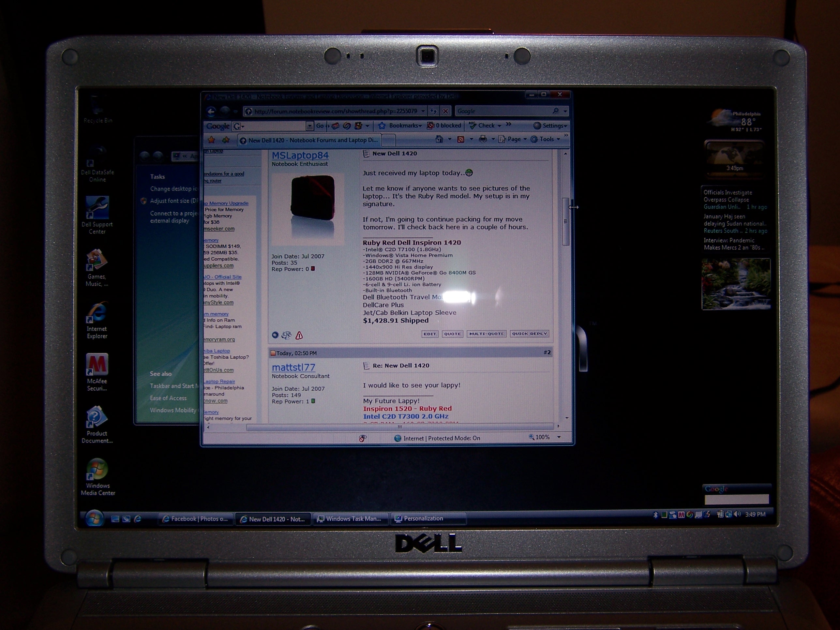This screenshot has height=630, width=840.
Task: Go back with the IE Back arrow
Action: pyautogui.click(x=211, y=111)
